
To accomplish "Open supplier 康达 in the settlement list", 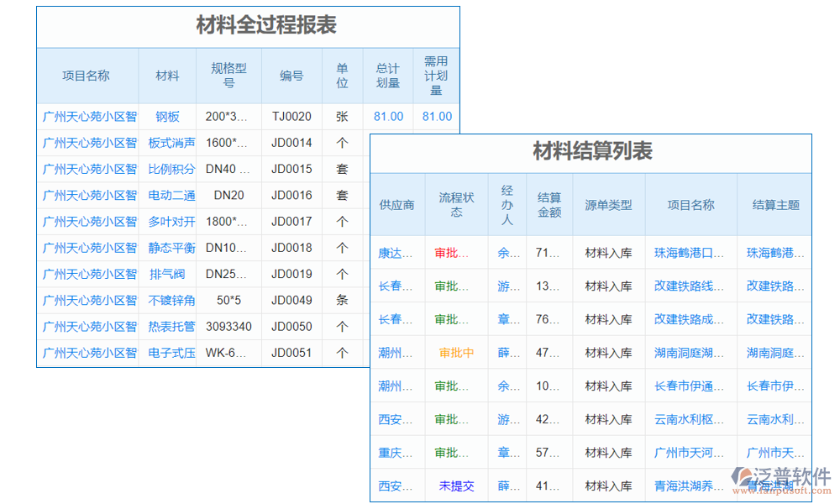I will click(x=395, y=253).
